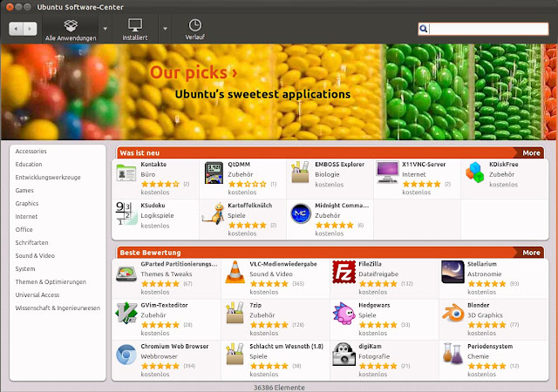558x392 pixels.
Task: Go back with the left navigation arrow
Action: (16, 29)
